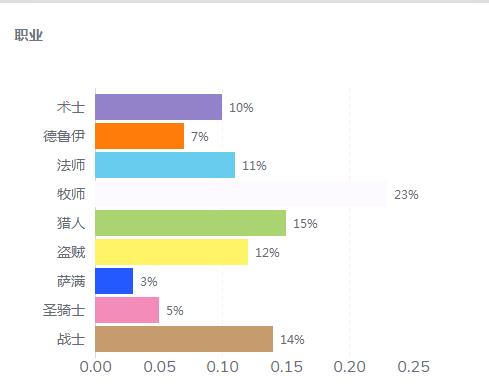The image size is (489, 390).
Task: Select the 3% label next to 萨满
Action: coord(149,282)
